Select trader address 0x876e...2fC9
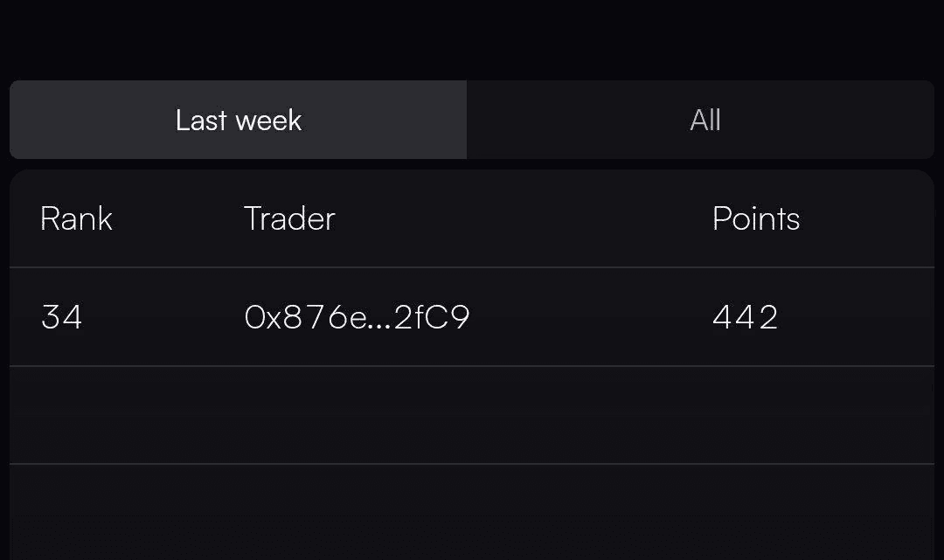This screenshot has height=560, width=944. click(357, 317)
